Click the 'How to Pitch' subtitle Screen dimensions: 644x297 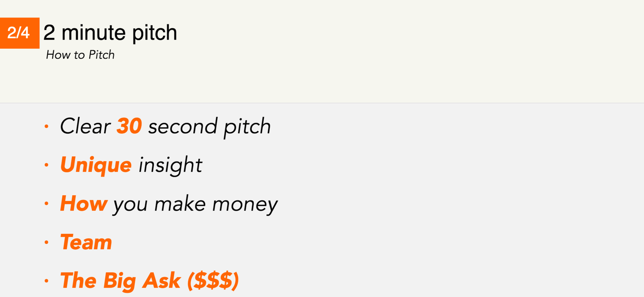click(x=80, y=55)
